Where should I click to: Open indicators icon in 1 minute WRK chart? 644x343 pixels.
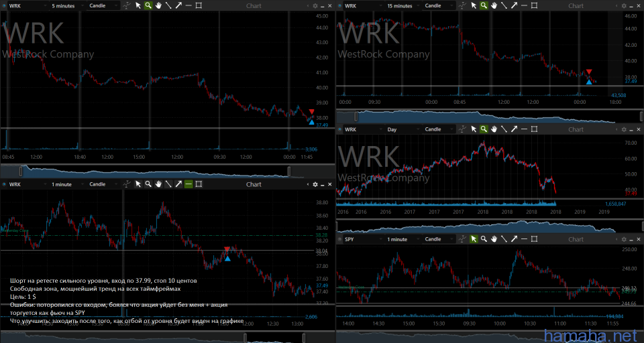click(127, 184)
